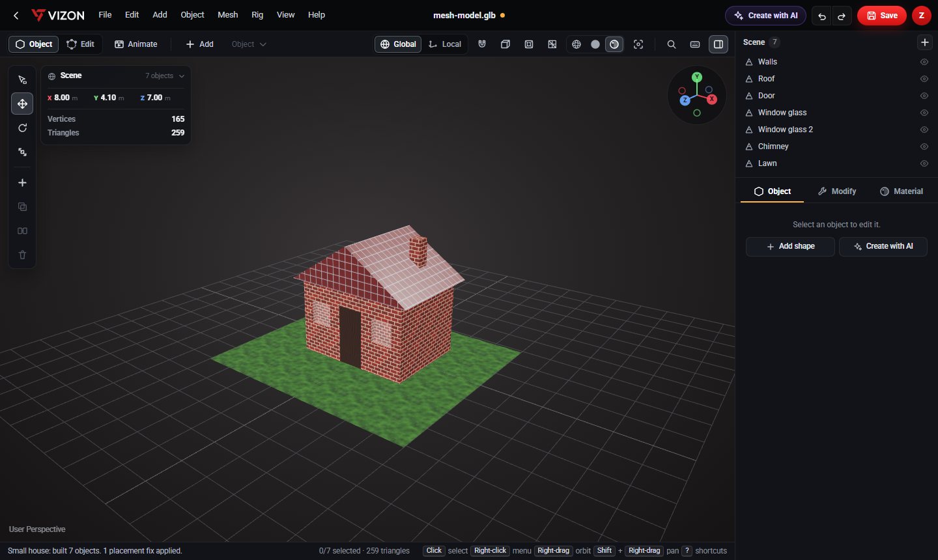Open the greyed Object dropdown in toolbar
The width and height of the screenshot is (938, 560).
(x=249, y=44)
